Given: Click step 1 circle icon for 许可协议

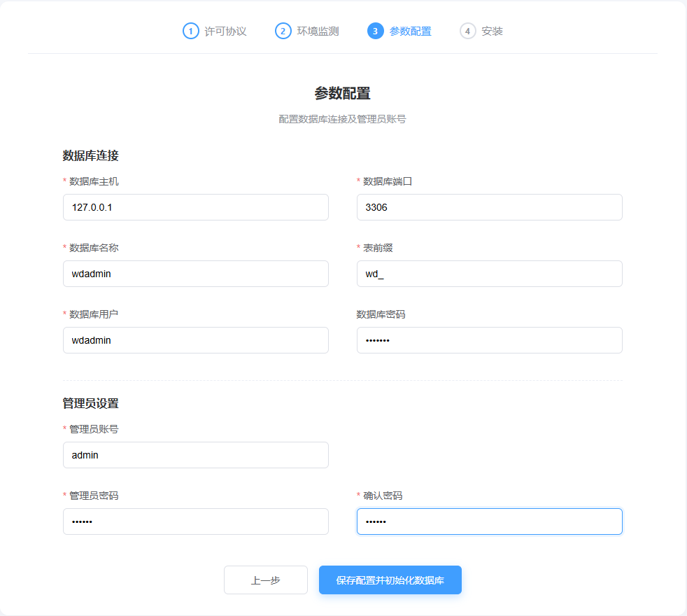Looking at the screenshot, I should click(190, 31).
